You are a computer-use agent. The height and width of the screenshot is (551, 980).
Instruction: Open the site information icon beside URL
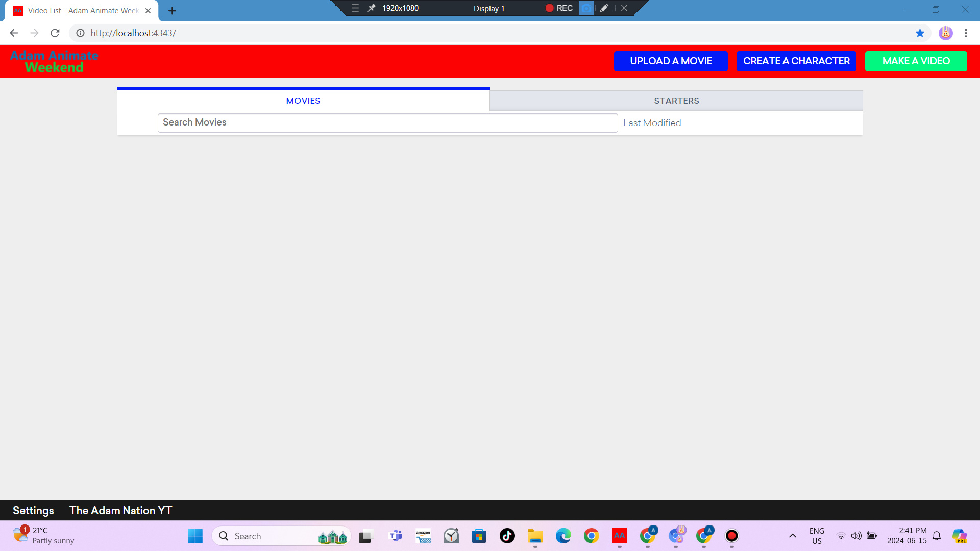tap(80, 33)
